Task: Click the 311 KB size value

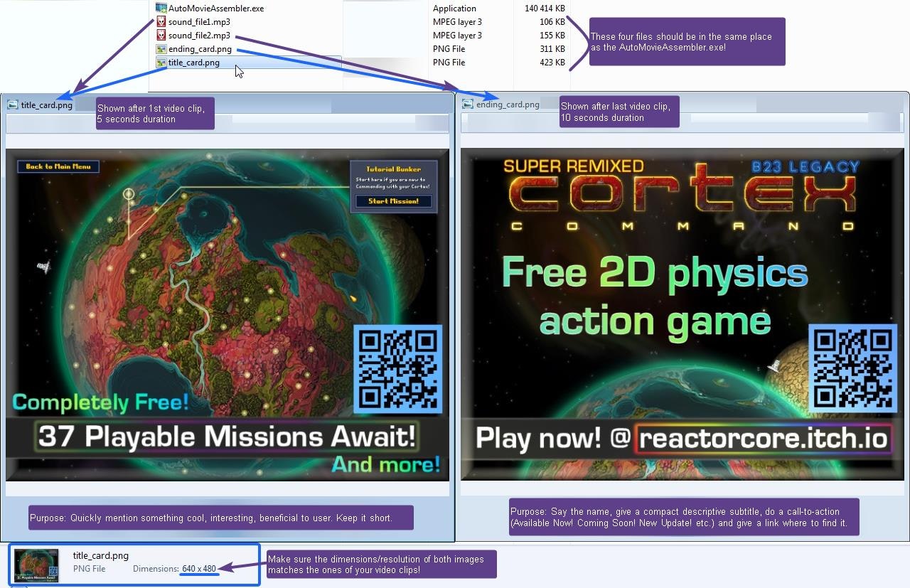Action: (552, 49)
